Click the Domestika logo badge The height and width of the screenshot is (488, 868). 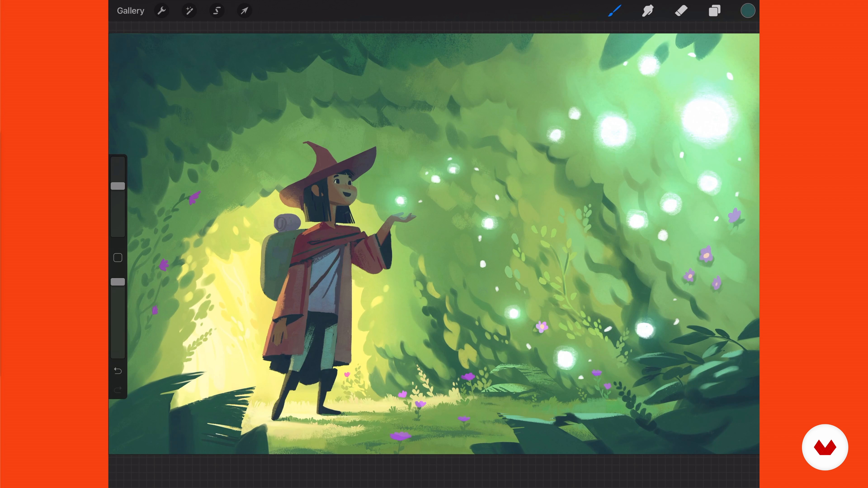coord(825,447)
